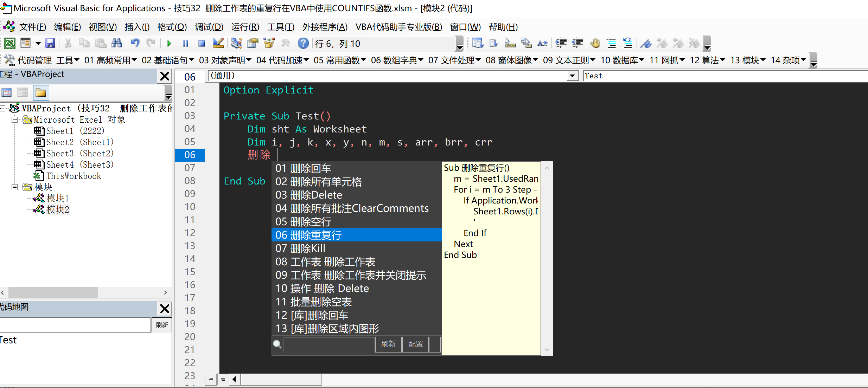Click the View Microsoft Excel icon
This screenshot has width=868, height=388.
click(9, 43)
